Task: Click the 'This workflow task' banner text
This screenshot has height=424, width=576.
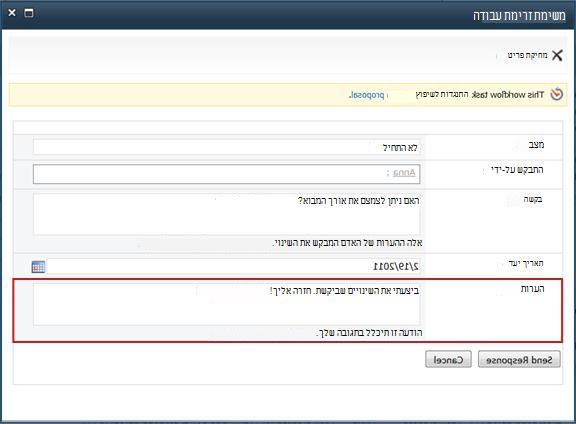Action: tap(508, 95)
